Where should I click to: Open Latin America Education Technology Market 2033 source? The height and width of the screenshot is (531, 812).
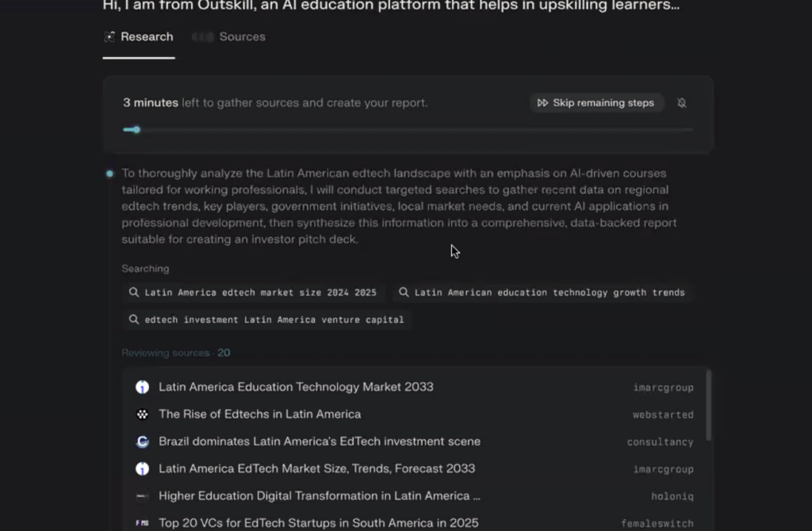pyautogui.click(x=296, y=388)
